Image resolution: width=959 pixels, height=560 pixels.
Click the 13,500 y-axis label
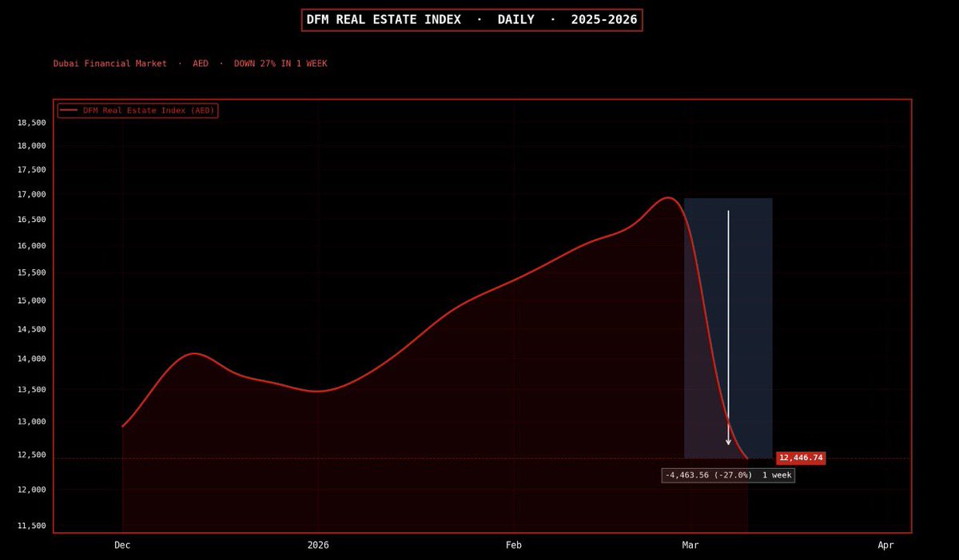pos(31,391)
